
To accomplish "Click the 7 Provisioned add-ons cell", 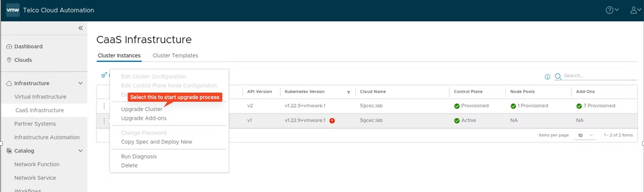I will (x=599, y=106).
